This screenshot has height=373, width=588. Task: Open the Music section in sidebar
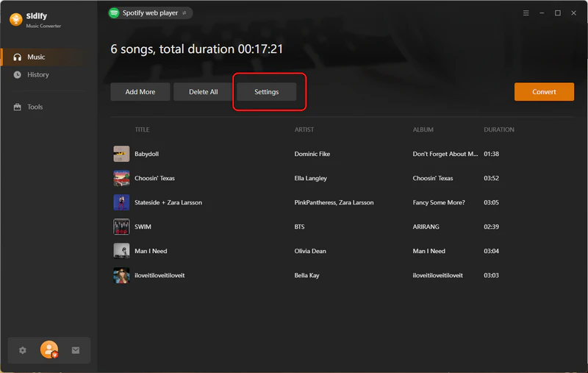coord(36,57)
